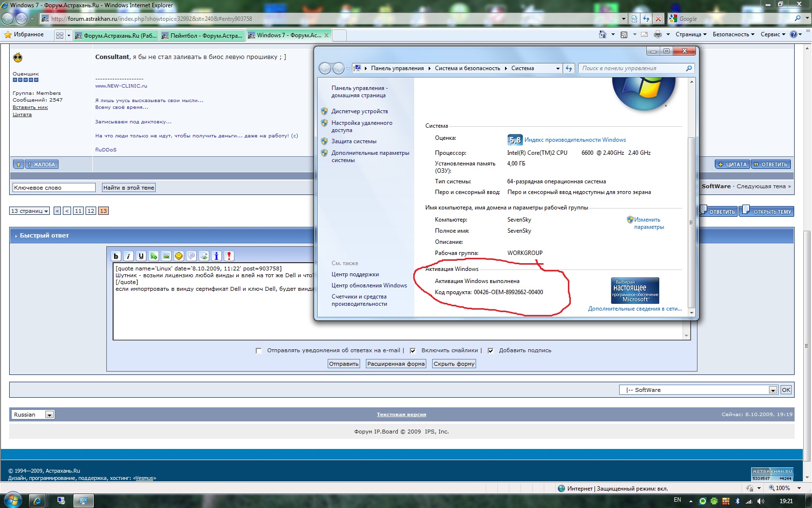The width and height of the screenshot is (812, 508).
Task: Open the search provider dropdown arrow
Action: click(x=807, y=18)
